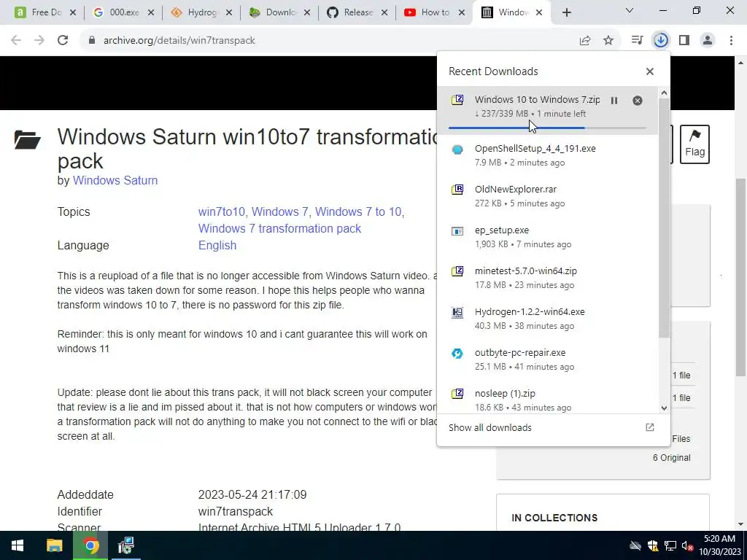Screen dimensions: 747x560
Task: Click the downloads list scrollbar thumb
Action: pos(664,219)
